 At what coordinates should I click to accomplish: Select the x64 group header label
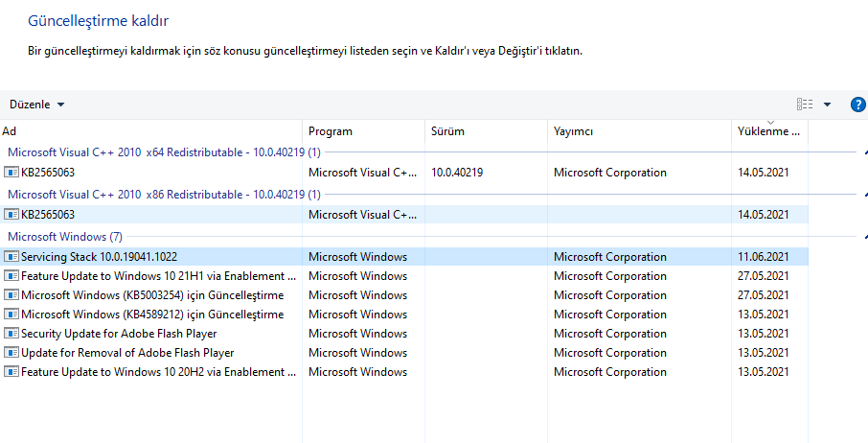(165, 152)
